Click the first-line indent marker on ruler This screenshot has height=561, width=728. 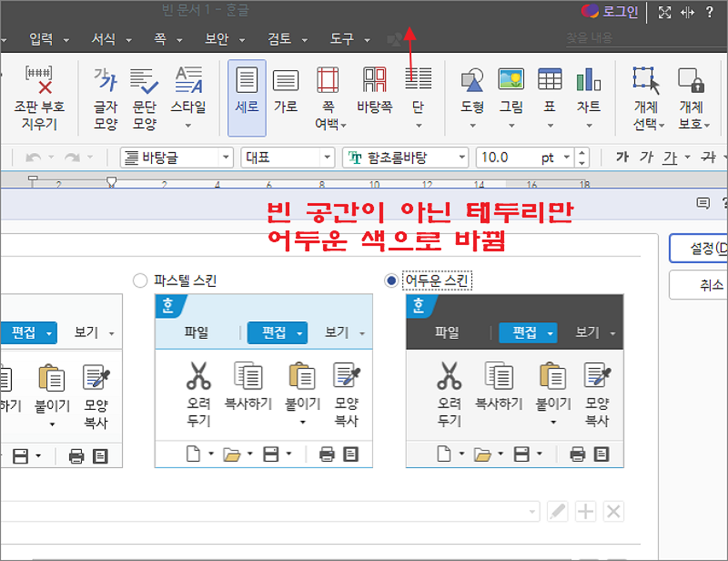(111, 181)
